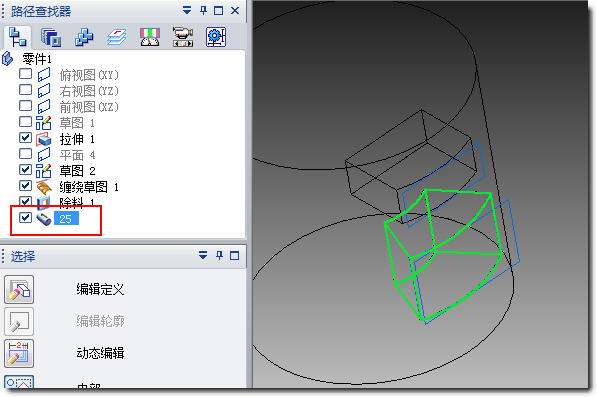Select the 拉伸 1 tree label

pos(77,139)
